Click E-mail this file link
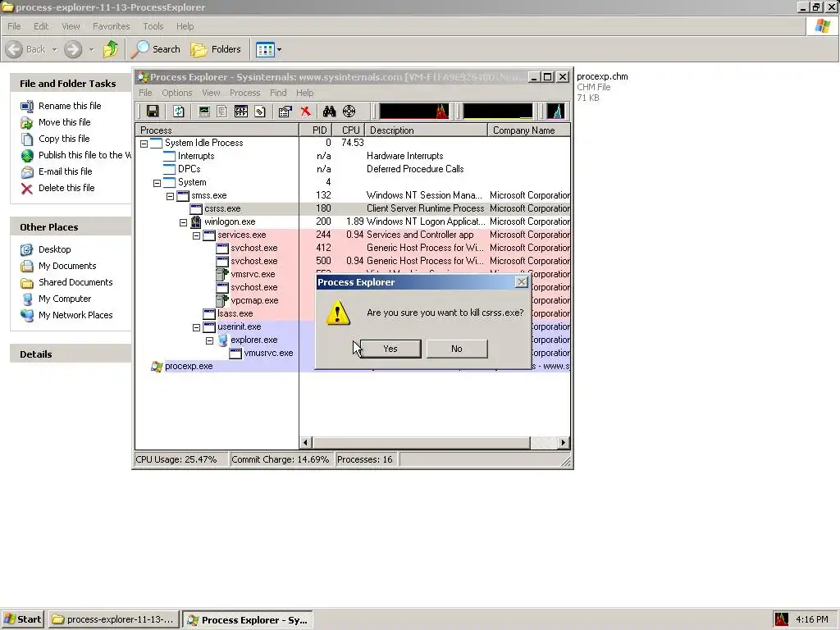 pos(66,171)
